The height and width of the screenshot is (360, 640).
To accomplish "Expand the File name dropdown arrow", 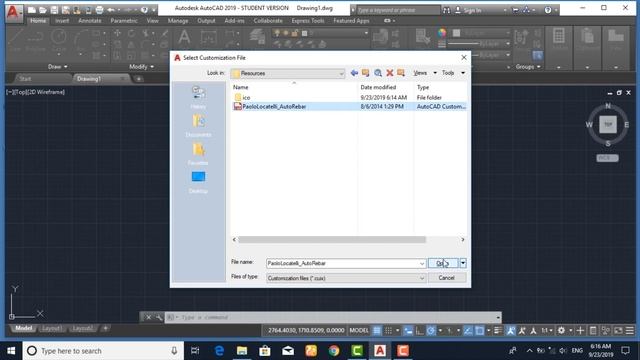I will [x=422, y=264].
